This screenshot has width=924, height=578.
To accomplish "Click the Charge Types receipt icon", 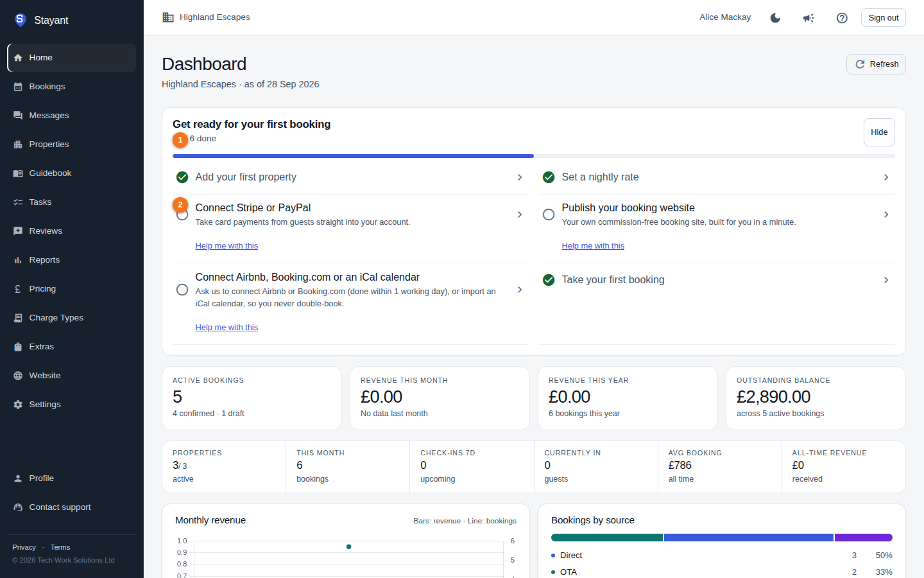I will [18, 318].
